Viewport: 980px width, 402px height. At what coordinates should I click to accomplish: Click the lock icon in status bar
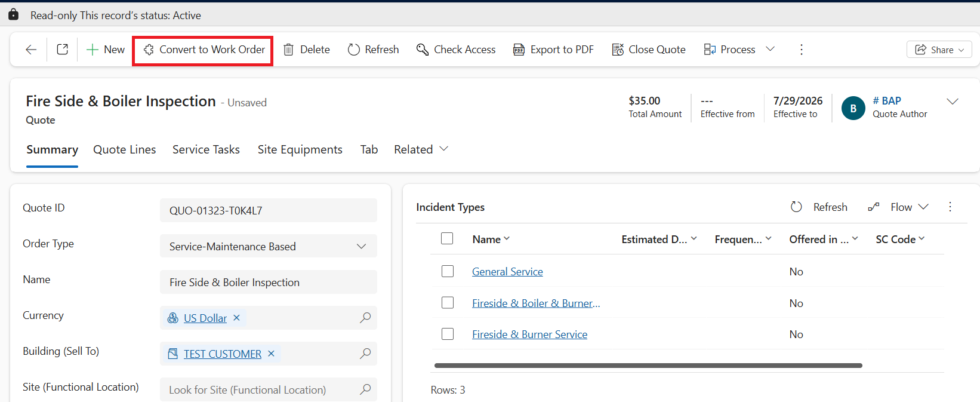(13, 14)
